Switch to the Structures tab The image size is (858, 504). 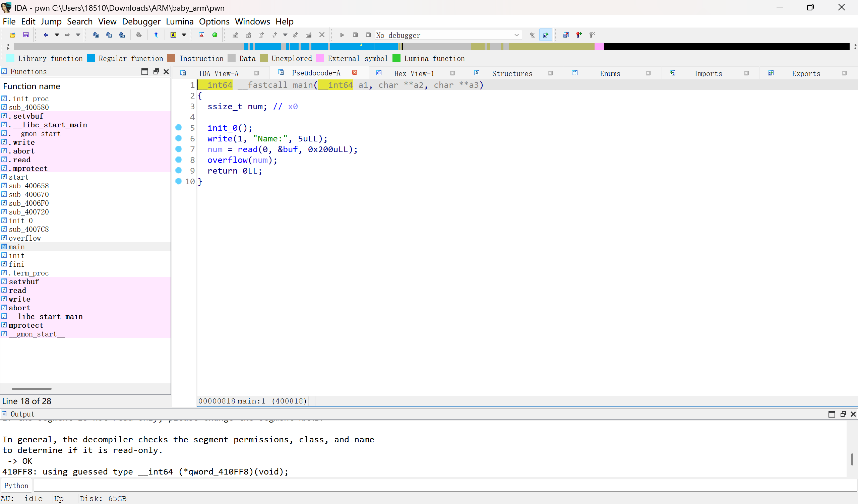click(512, 73)
